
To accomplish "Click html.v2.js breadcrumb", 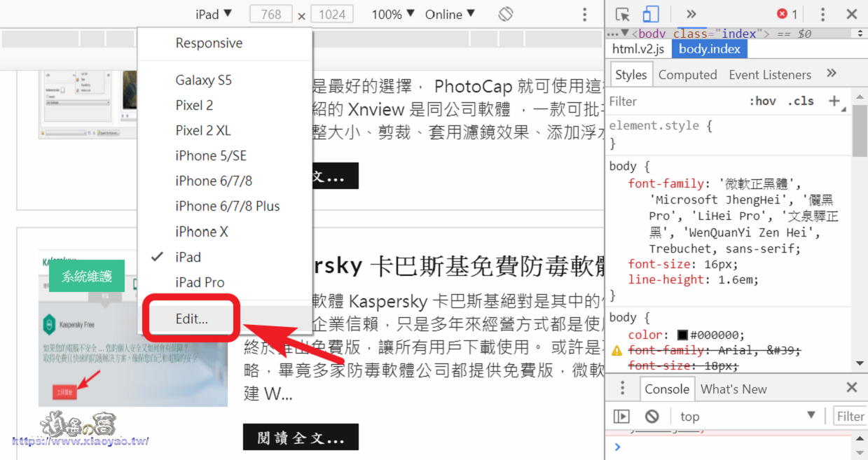I will click(638, 49).
